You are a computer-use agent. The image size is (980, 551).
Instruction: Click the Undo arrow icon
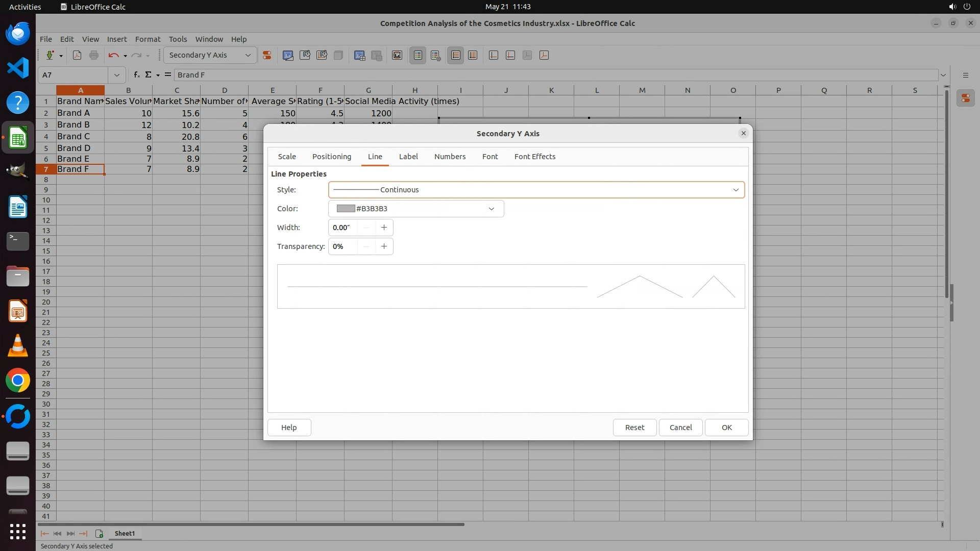pyautogui.click(x=113, y=55)
